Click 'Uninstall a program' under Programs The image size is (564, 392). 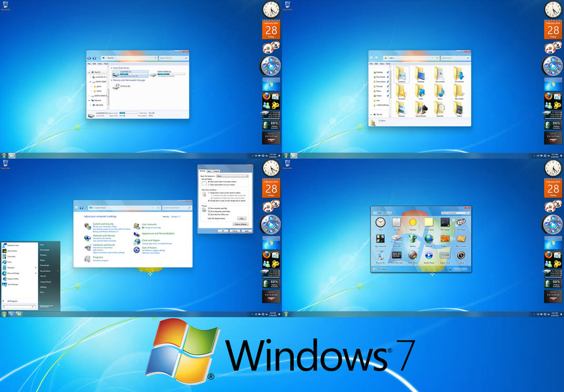coord(100,260)
